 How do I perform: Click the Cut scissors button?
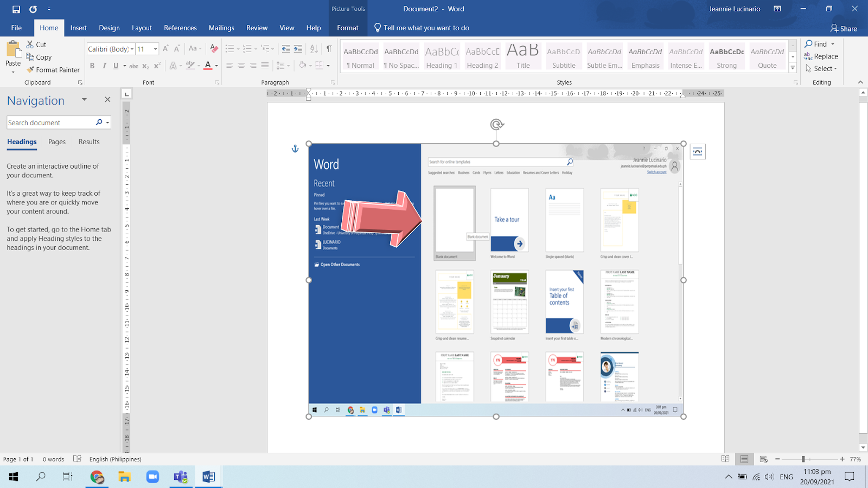[x=36, y=44]
